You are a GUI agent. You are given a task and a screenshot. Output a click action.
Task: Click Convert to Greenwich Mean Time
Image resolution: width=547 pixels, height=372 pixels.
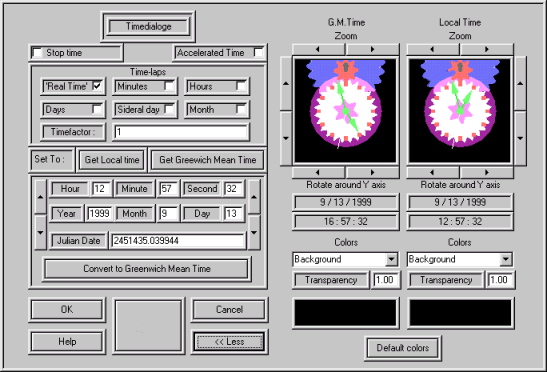tap(147, 269)
